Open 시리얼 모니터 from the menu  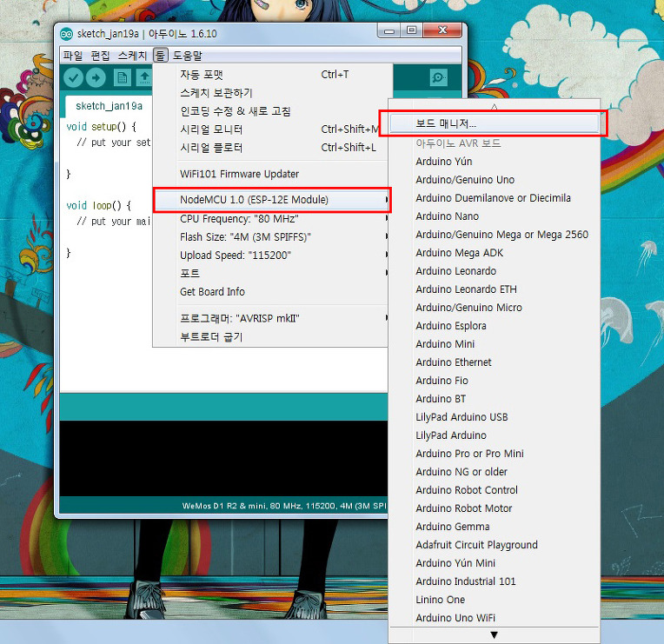tap(270, 129)
